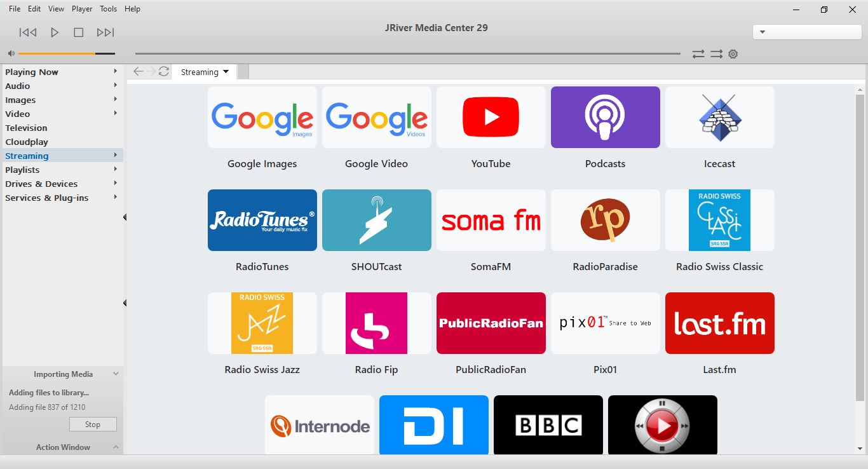
Task: Go back with the back arrow
Action: [138, 71]
